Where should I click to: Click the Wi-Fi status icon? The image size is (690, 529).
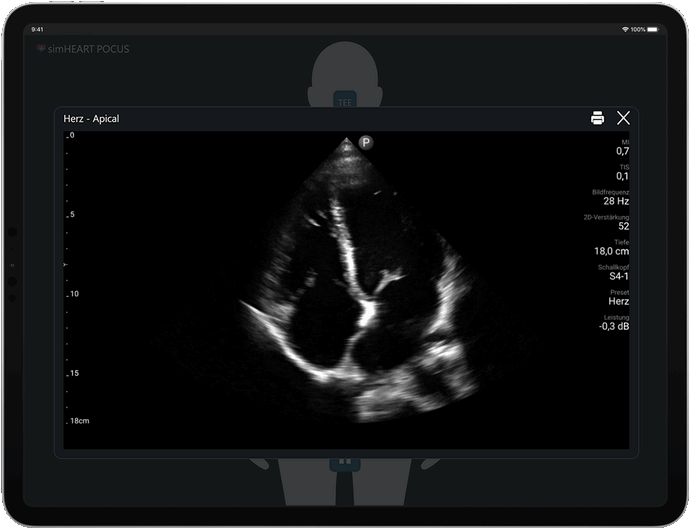click(625, 29)
